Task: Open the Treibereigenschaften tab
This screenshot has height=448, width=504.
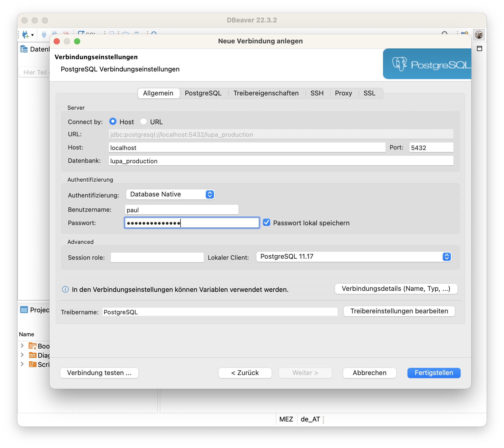Action: 266,93
